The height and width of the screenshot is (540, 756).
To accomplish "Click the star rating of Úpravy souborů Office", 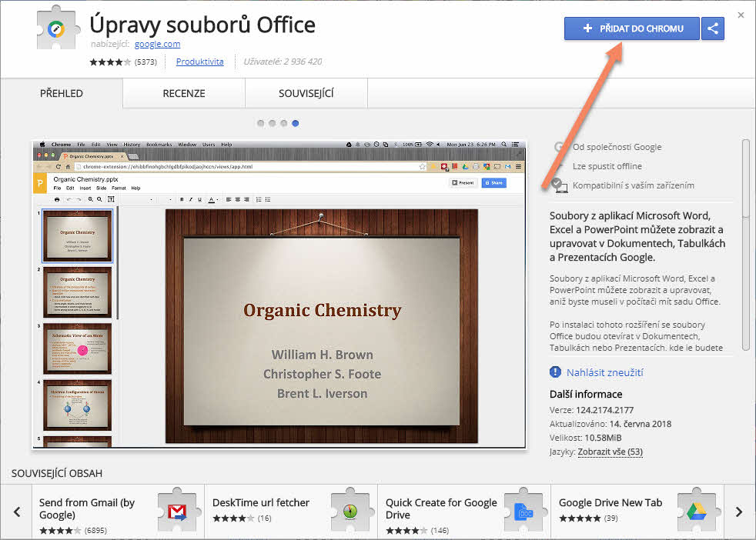I will click(110, 62).
